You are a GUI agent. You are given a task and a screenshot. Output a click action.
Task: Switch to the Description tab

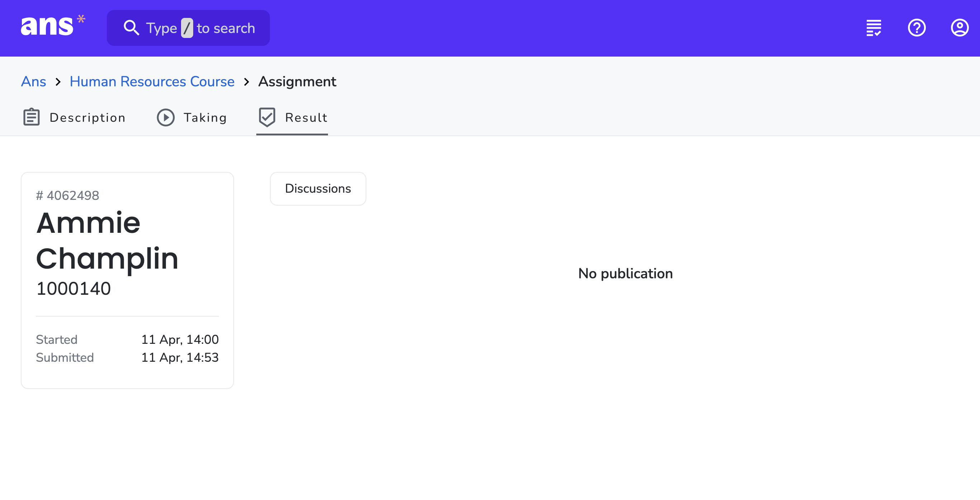(74, 117)
